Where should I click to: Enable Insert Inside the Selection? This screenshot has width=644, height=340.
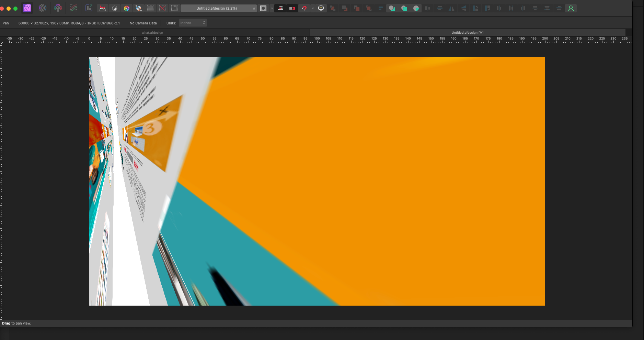click(x=416, y=8)
